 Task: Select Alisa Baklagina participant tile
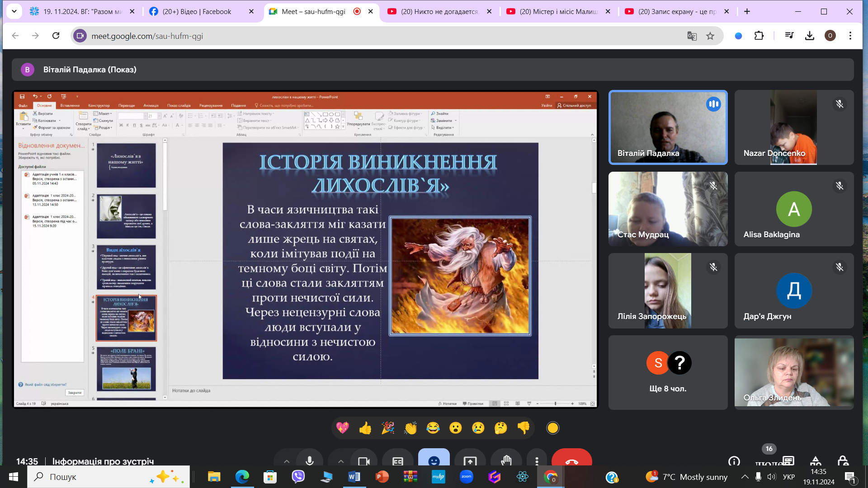pos(794,209)
